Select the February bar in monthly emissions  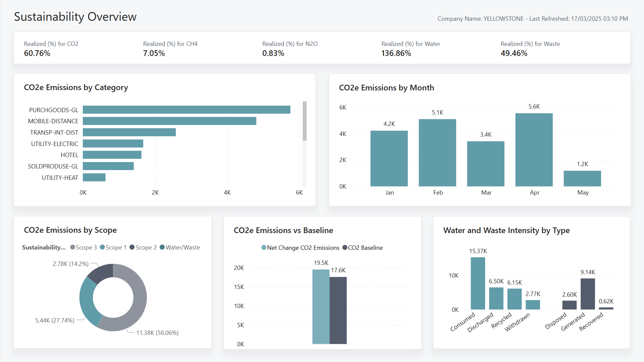(437, 153)
